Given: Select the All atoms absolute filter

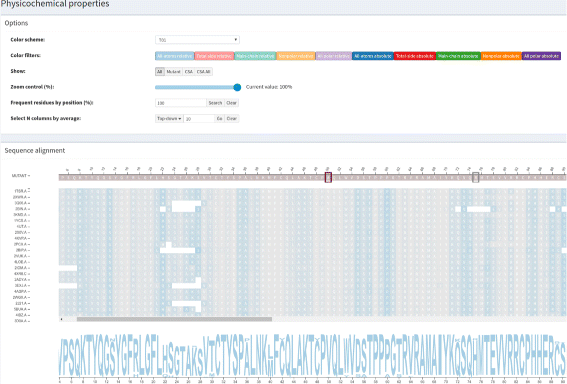Looking at the screenshot, I should [x=373, y=56].
